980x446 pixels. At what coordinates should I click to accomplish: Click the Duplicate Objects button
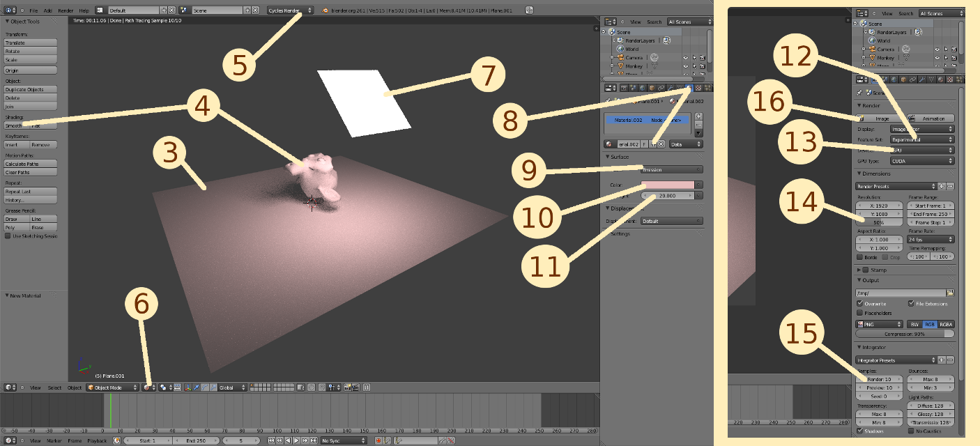(30, 89)
